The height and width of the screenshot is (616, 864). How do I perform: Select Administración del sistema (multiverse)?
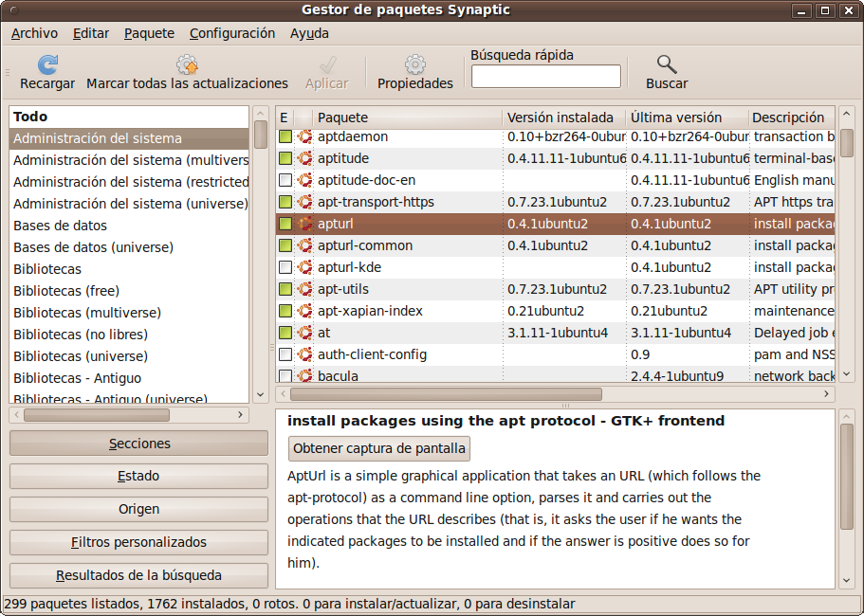pyautogui.click(x=130, y=160)
